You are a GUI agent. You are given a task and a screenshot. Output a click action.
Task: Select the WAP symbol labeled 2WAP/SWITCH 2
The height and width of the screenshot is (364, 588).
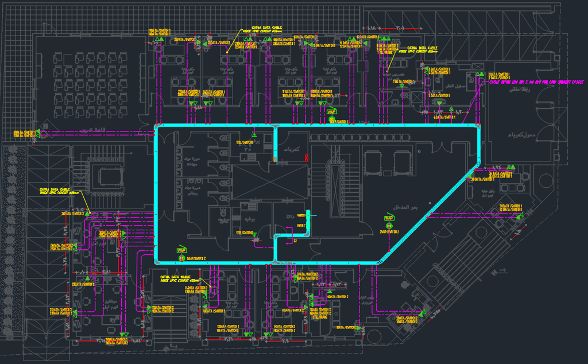click(389, 218)
